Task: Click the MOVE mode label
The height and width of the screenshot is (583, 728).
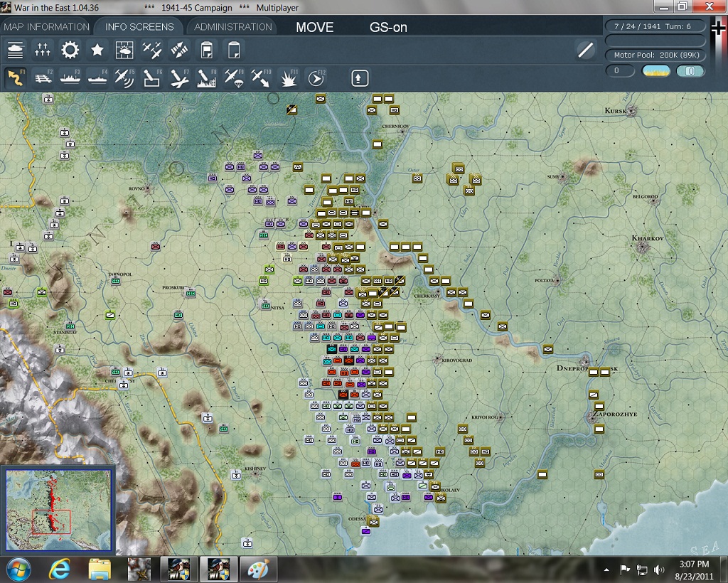Action: [x=315, y=28]
